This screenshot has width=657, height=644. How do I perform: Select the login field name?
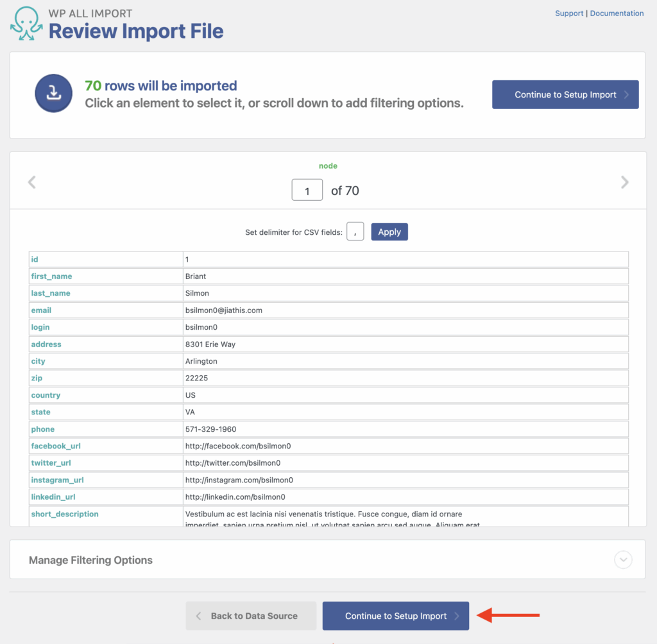40,327
